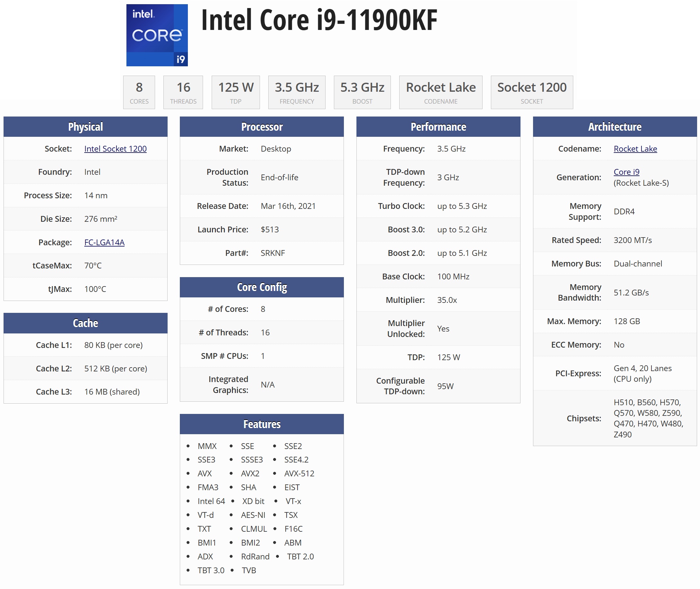The image size is (700, 589).
Task: Select the 80 KB (per core) L1 cache value
Action: coord(113,345)
